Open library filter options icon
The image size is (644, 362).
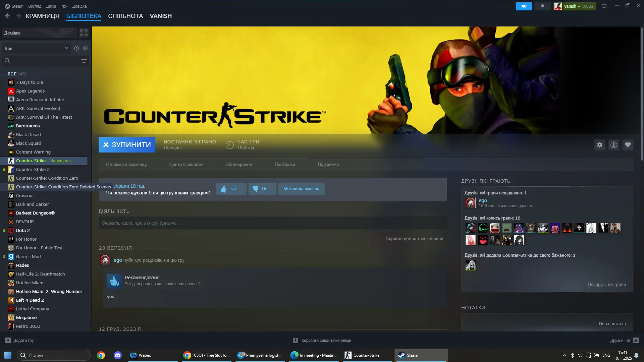tap(84, 61)
